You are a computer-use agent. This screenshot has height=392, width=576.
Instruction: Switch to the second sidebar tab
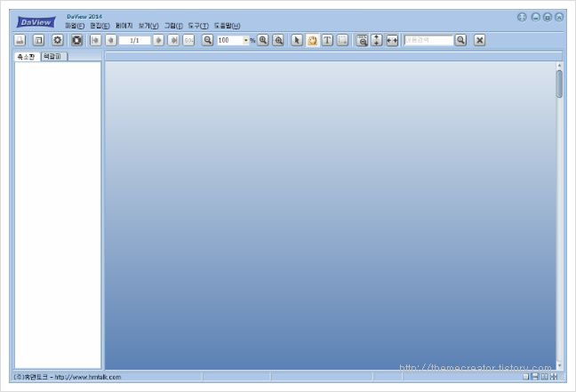pos(54,56)
